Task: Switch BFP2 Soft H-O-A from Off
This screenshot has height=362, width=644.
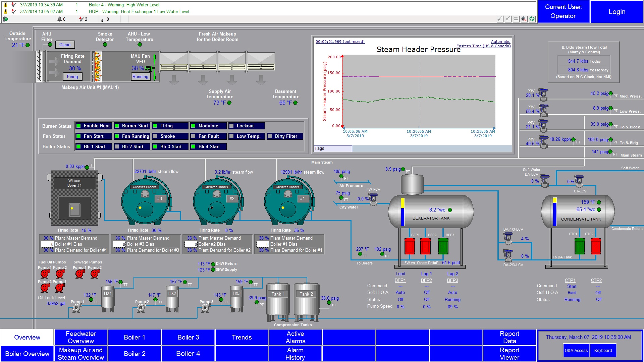Action: click(x=426, y=292)
